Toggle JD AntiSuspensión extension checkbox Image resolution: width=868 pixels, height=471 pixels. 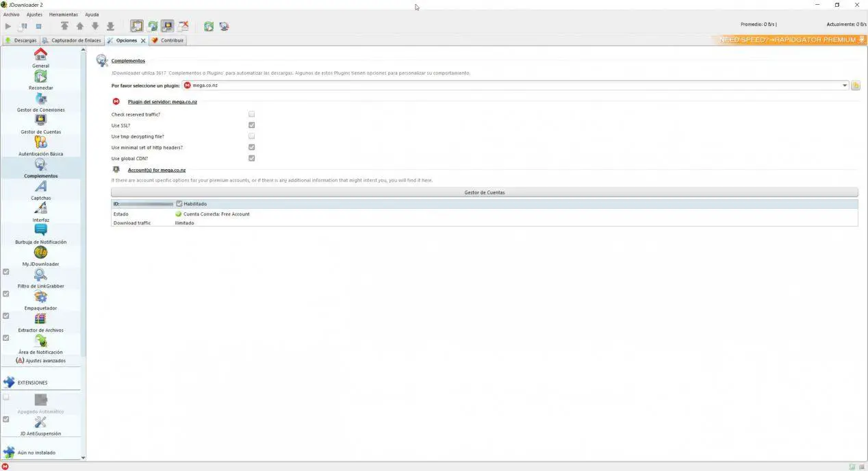(6, 419)
